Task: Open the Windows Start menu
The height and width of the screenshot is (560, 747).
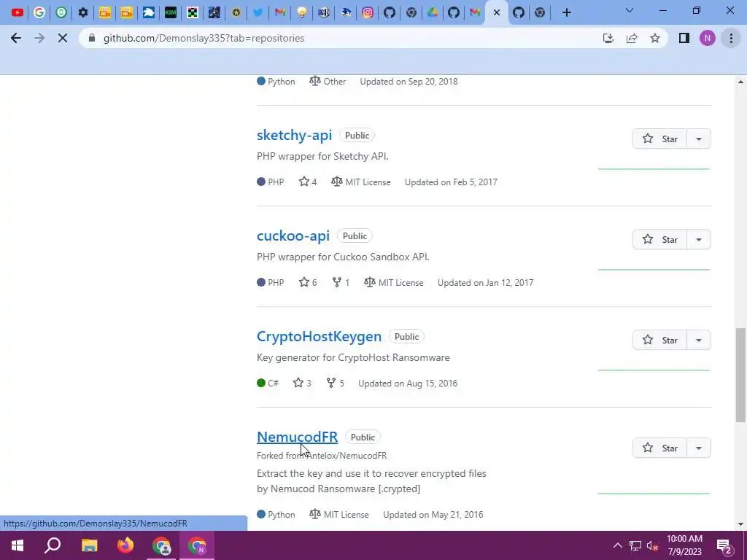Action: pyautogui.click(x=18, y=545)
